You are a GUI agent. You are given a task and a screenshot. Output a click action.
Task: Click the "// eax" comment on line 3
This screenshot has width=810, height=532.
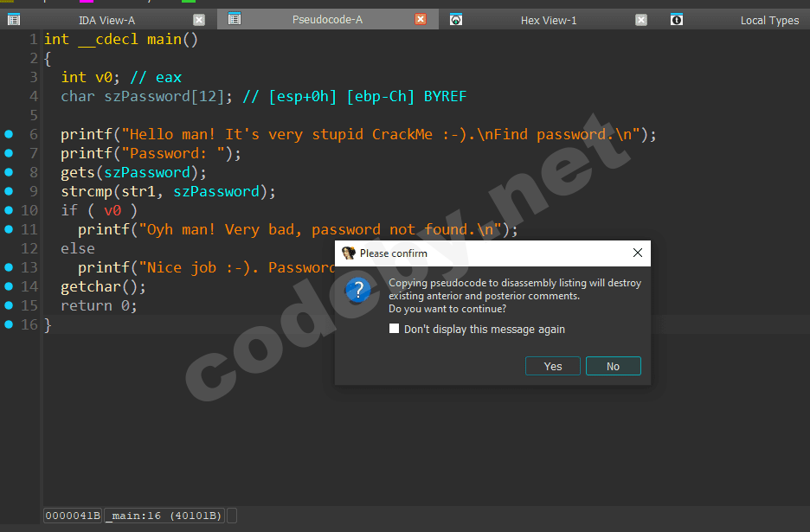tap(156, 78)
